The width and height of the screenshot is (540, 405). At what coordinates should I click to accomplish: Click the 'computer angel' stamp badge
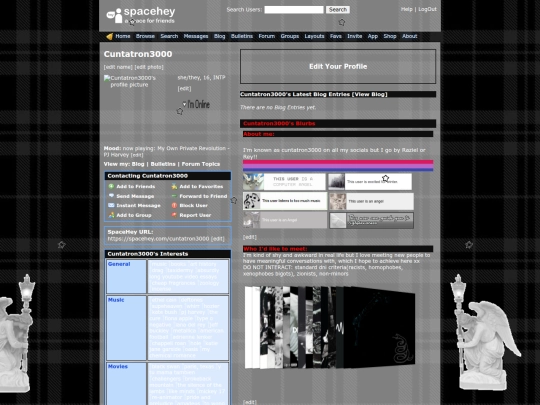coord(284,181)
